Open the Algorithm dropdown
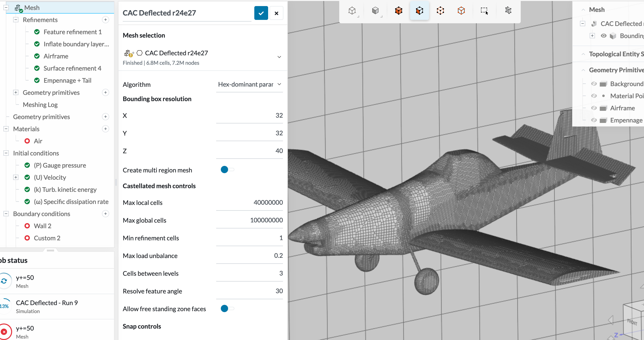Screen dimensions: 644x340 click(x=249, y=84)
